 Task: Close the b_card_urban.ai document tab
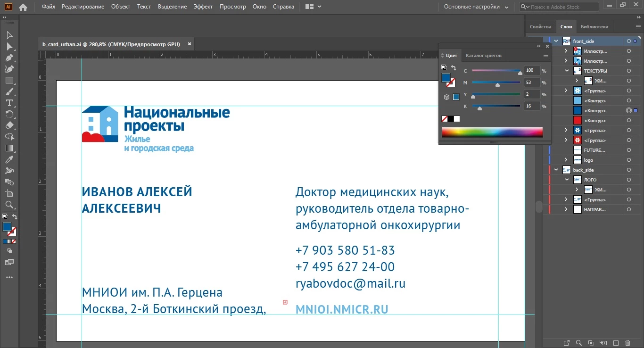click(x=190, y=44)
